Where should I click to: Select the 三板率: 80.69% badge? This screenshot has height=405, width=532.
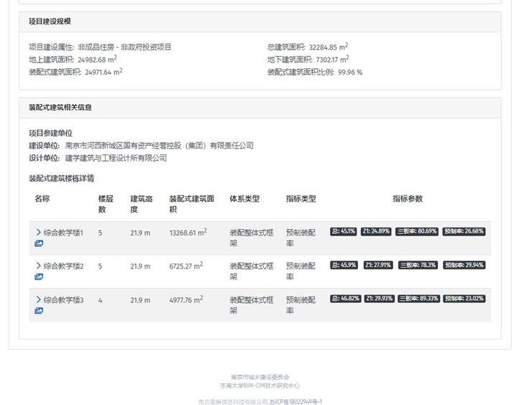[418, 231]
